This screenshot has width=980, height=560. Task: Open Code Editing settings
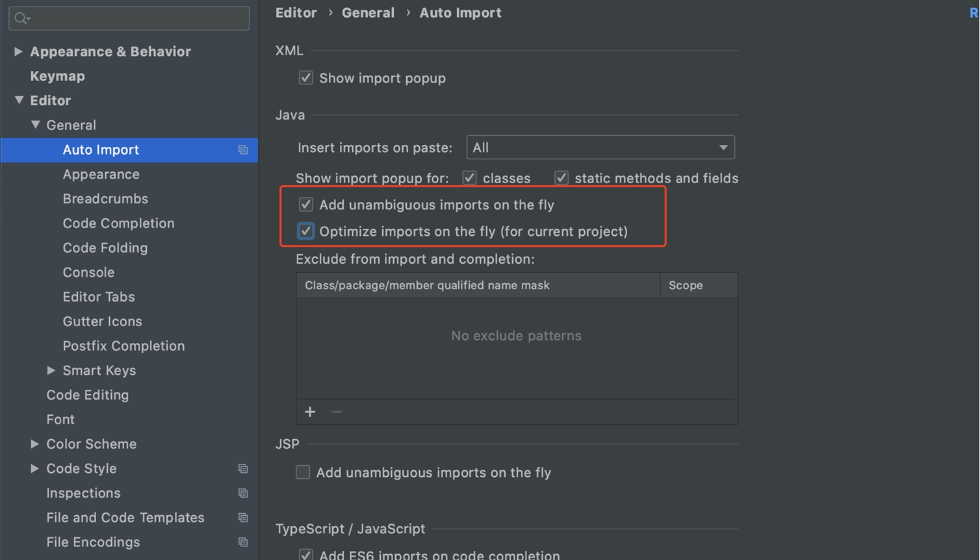[87, 395]
